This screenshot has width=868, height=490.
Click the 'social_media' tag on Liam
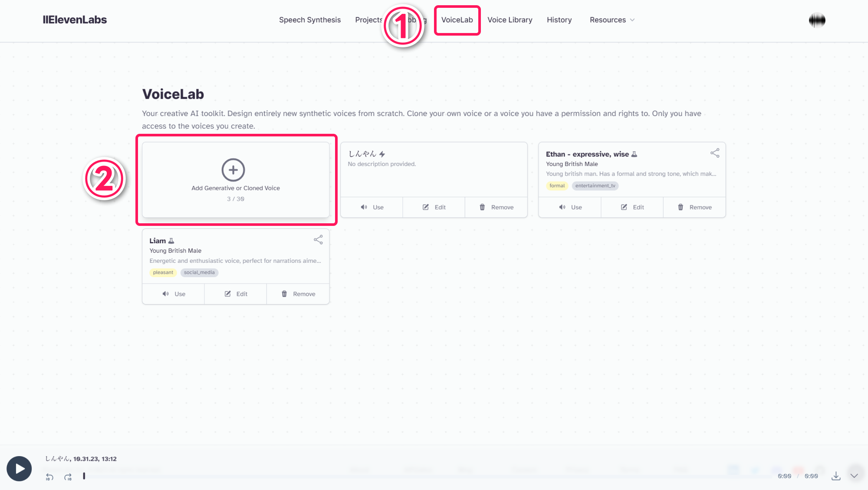[199, 273]
